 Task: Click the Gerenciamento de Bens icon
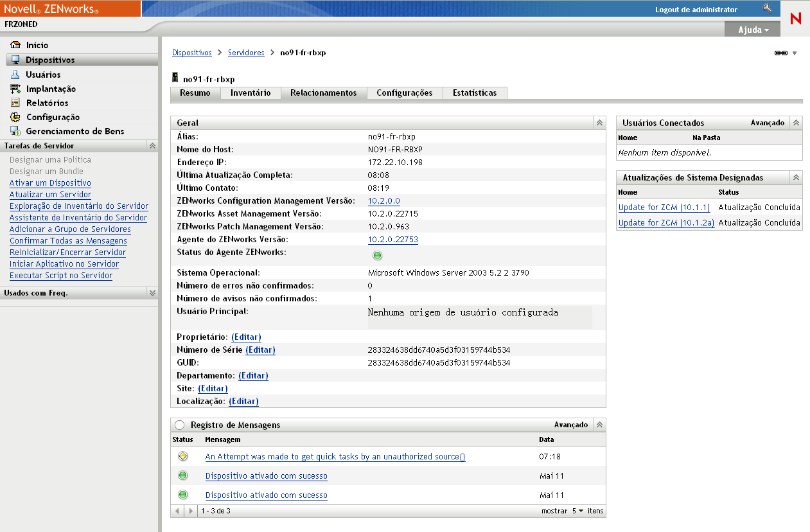(x=15, y=131)
